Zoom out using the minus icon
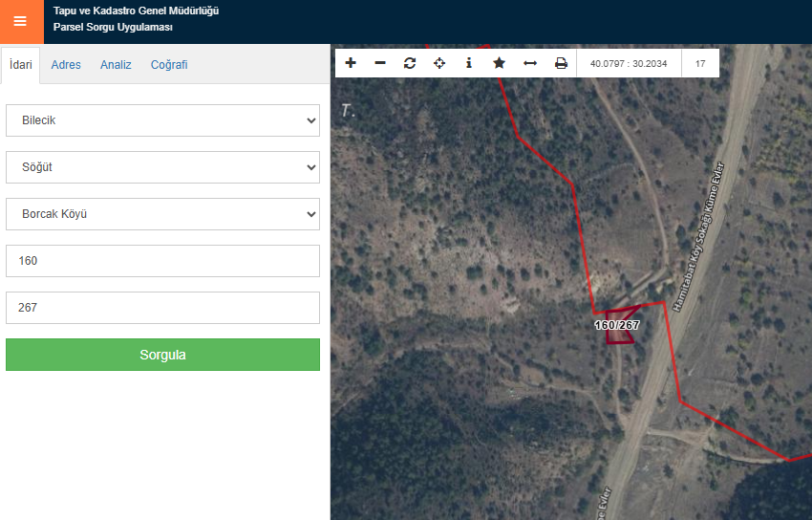812x520 pixels. (380, 63)
